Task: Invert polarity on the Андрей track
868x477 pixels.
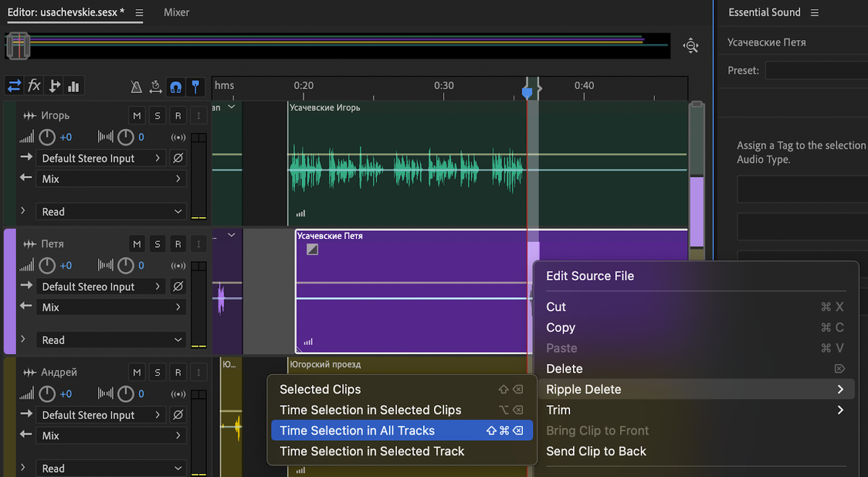Action: pyautogui.click(x=178, y=415)
